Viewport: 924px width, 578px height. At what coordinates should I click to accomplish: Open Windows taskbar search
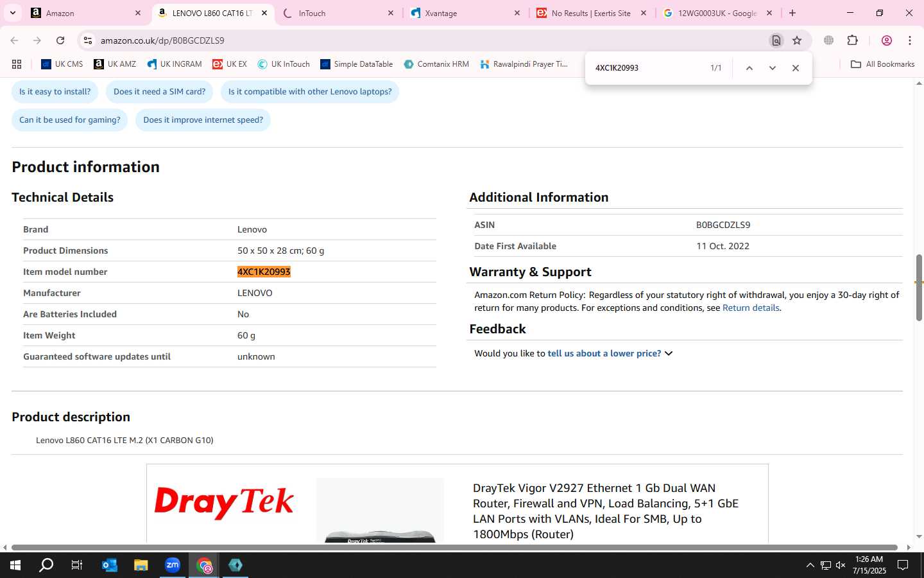(x=46, y=565)
